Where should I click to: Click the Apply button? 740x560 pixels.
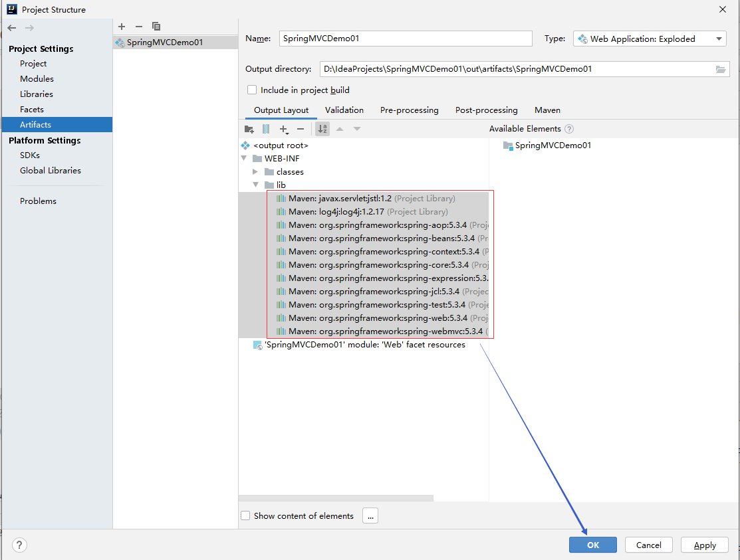pos(705,545)
